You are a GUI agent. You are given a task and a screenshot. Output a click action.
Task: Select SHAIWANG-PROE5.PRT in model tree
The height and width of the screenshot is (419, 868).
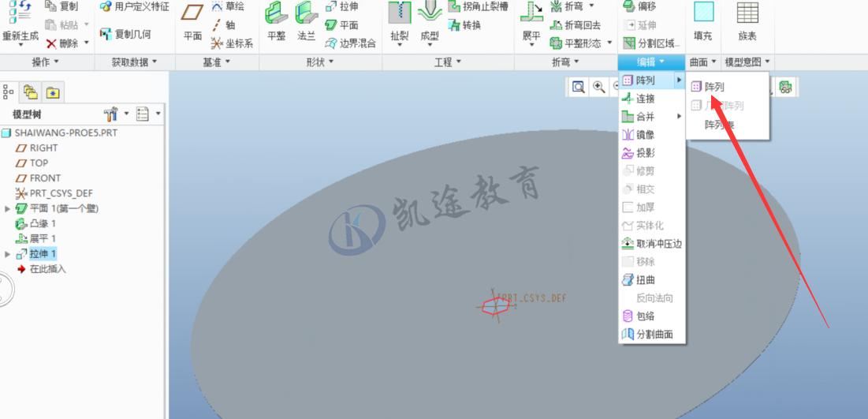[x=60, y=133]
